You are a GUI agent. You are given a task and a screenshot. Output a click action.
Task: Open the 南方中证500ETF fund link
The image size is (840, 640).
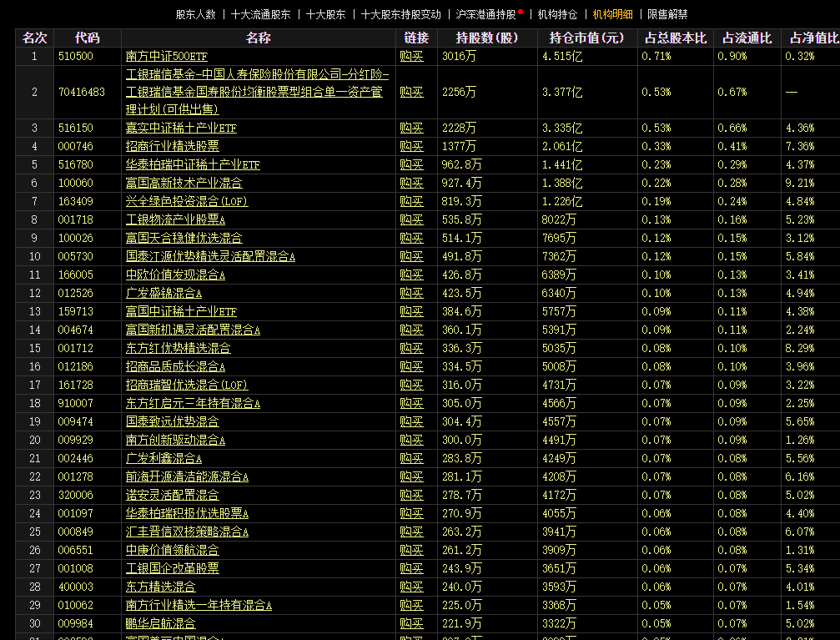167,56
